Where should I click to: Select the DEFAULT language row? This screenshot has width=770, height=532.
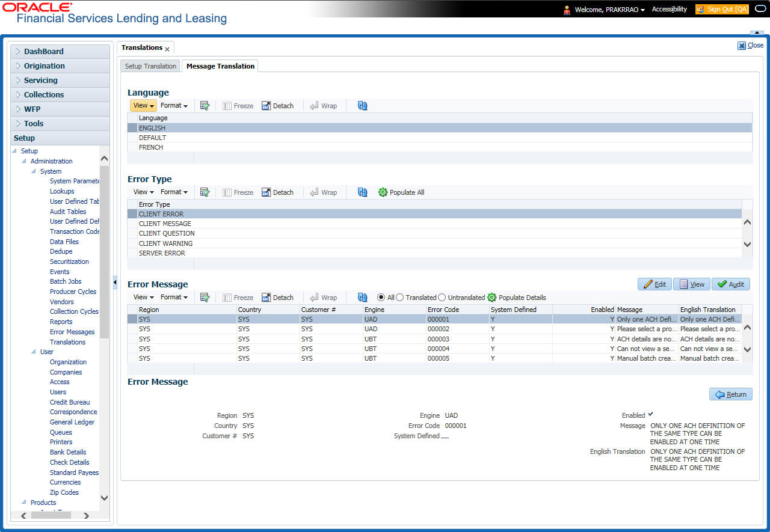pos(439,138)
